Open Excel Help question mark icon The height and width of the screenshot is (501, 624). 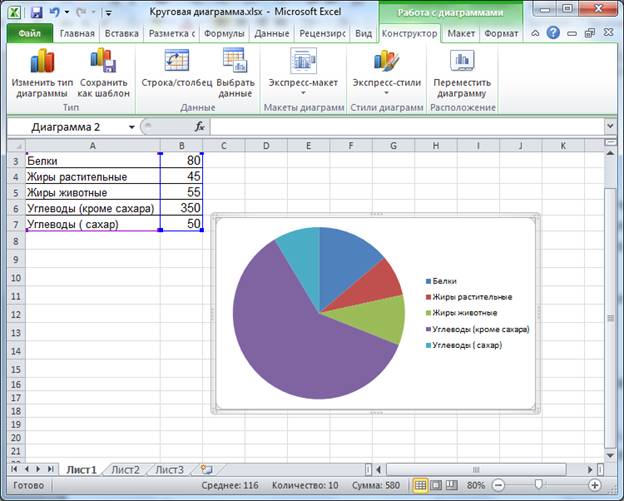(x=553, y=33)
